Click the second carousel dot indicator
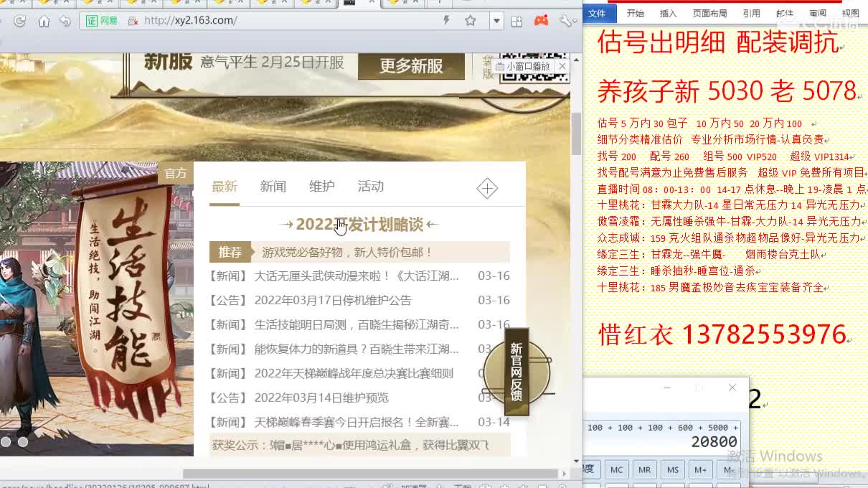Viewport: 868px width, 488px height. click(23, 442)
